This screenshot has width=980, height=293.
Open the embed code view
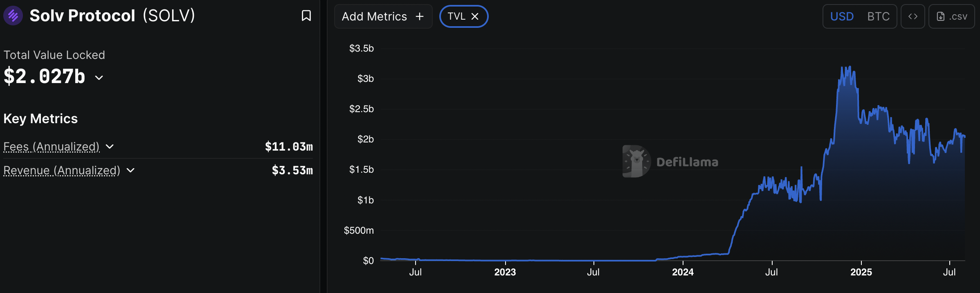[913, 16]
